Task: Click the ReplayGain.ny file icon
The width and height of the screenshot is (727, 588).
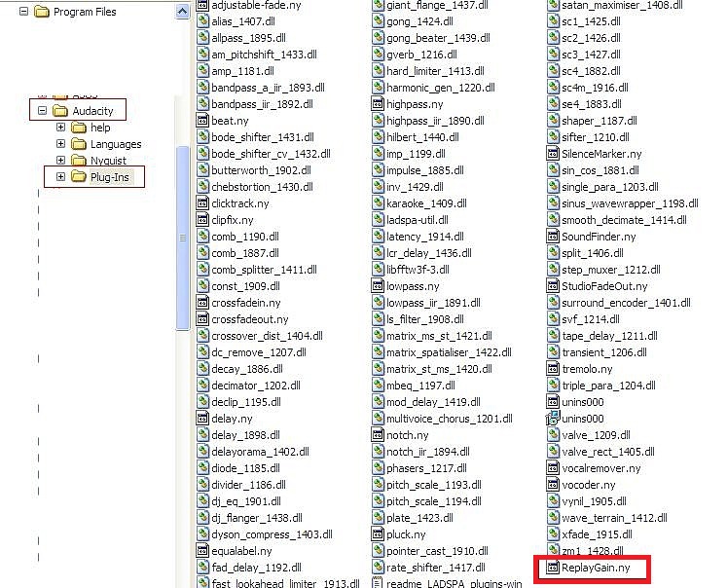Action: pyautogui.click(x=554, y=568)
